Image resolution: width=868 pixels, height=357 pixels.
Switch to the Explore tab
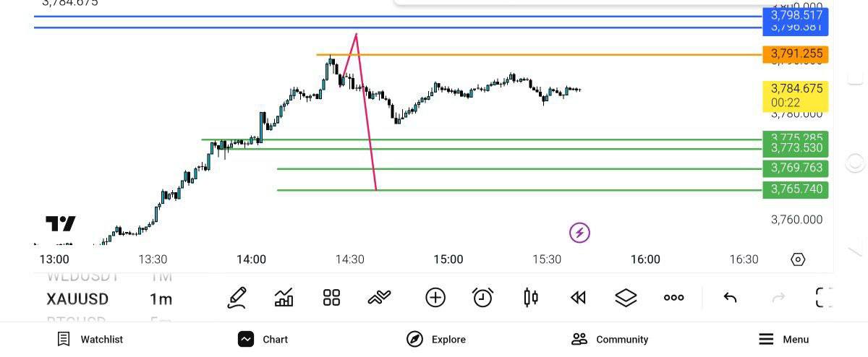tap(436, 339)
